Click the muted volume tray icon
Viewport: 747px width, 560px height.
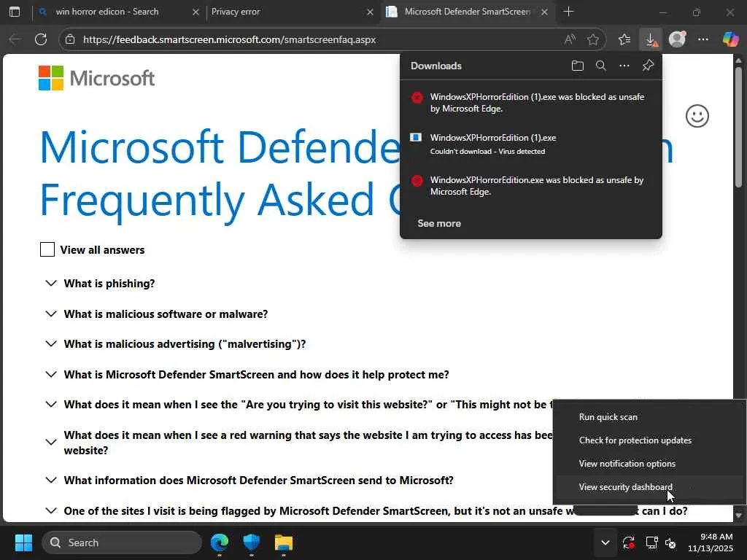[670, 542]
